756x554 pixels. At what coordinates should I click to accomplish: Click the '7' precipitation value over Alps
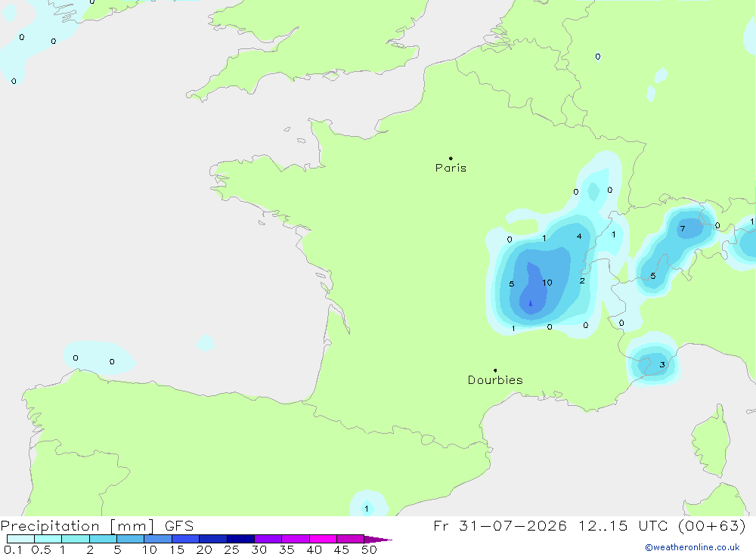pos(682,228)
